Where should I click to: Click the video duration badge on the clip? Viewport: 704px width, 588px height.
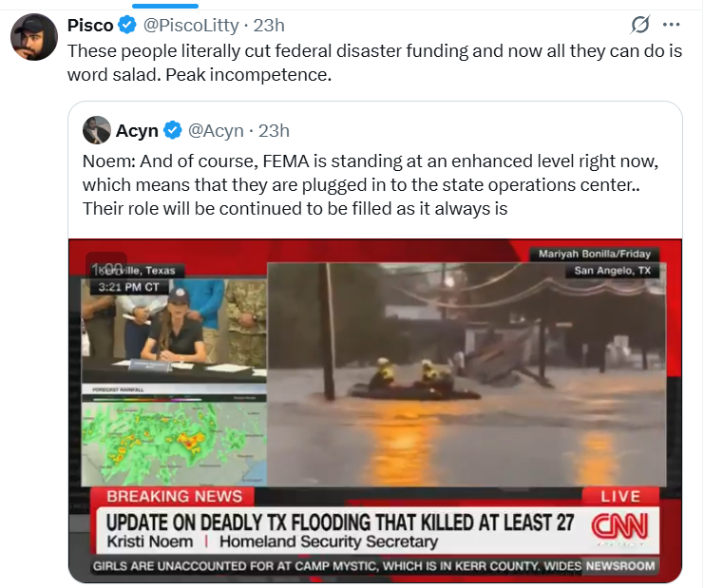tap(106, 270)
